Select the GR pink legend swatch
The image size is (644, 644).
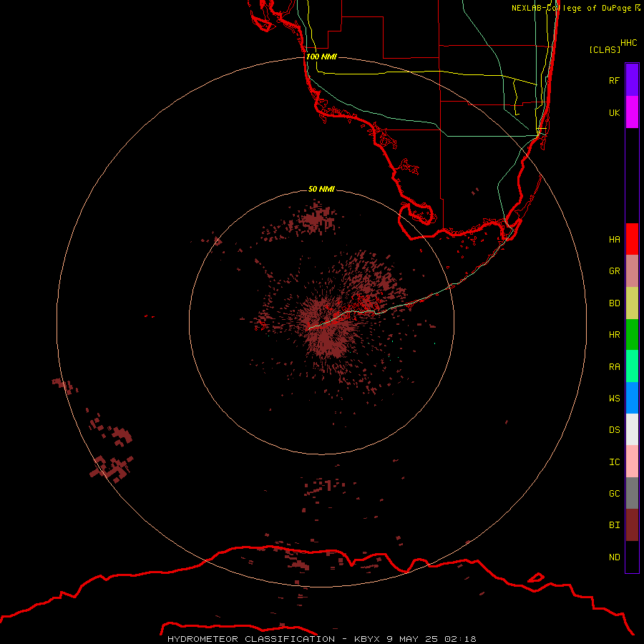(x=632, y=271)
